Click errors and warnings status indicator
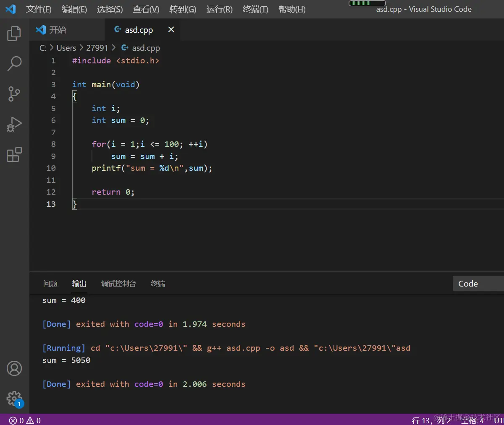The width and height of the screenshot is (504, 425). click(x=25, y=420)
